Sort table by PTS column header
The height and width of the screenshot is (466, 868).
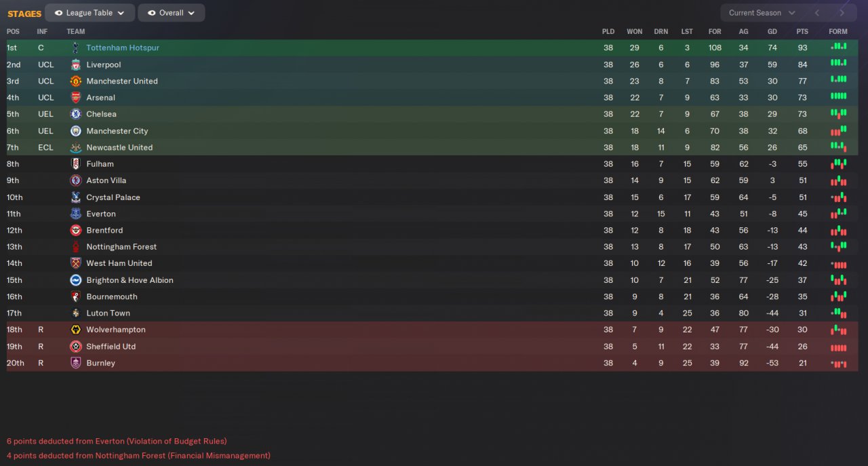(x=802, y=32)
